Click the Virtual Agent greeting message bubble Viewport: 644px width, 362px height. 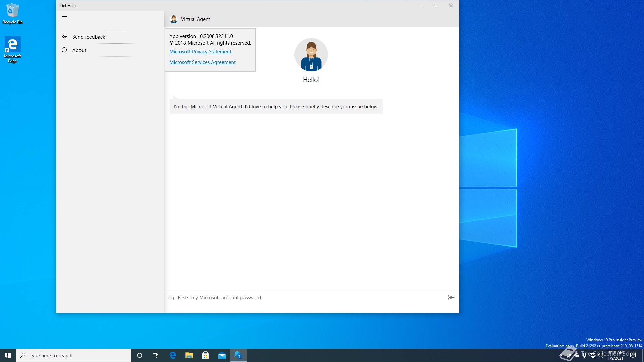[276, 107]
